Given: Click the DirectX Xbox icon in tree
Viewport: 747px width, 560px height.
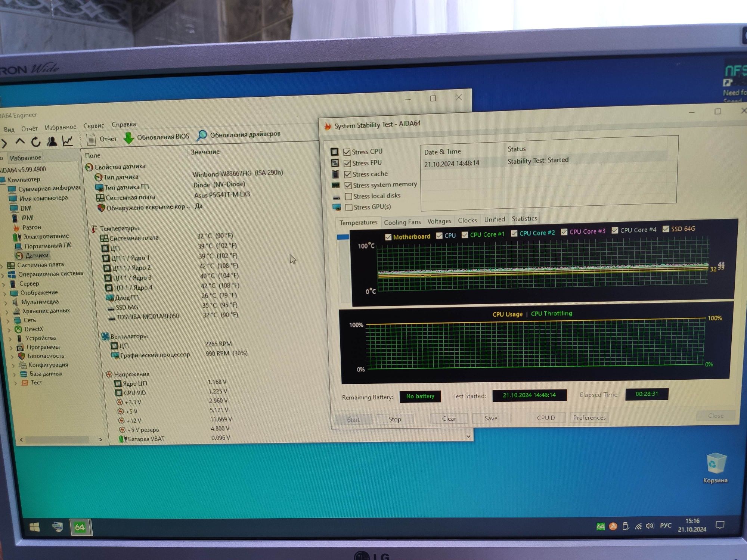Looking at the screenshot, I should [x=18, y=329].
